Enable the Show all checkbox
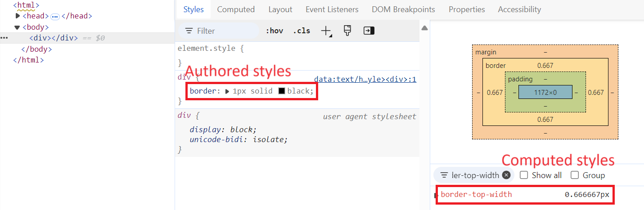Image resolution: width=644 pixels, height=210 pixels. 524,175
